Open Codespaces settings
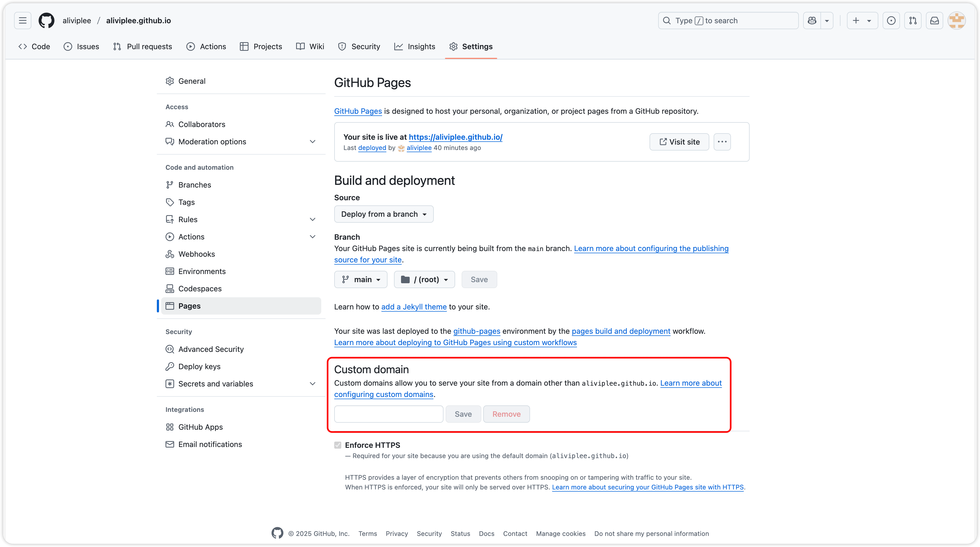This screenshot has height=547, width=980. (241, 289)
